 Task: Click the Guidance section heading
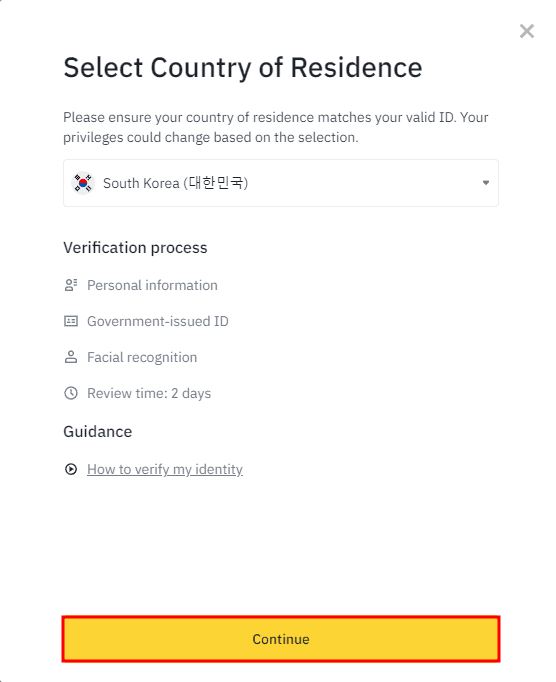(x=97, y=431)
